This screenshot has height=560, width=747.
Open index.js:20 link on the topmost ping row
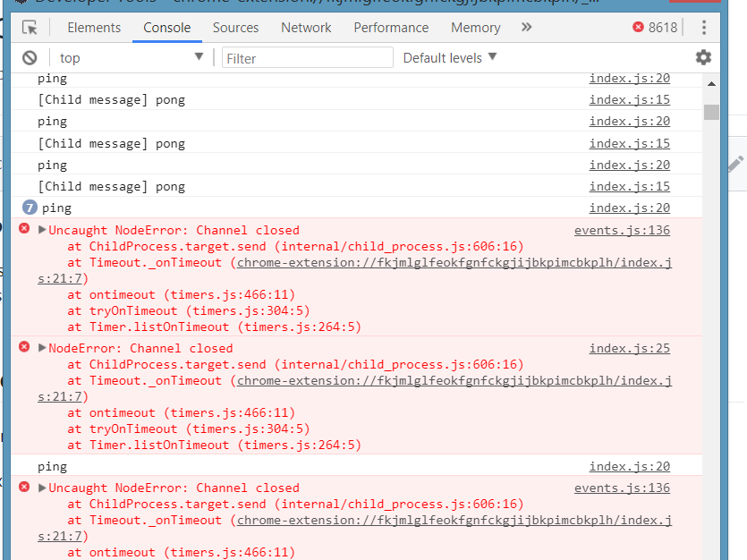(629, 79)
